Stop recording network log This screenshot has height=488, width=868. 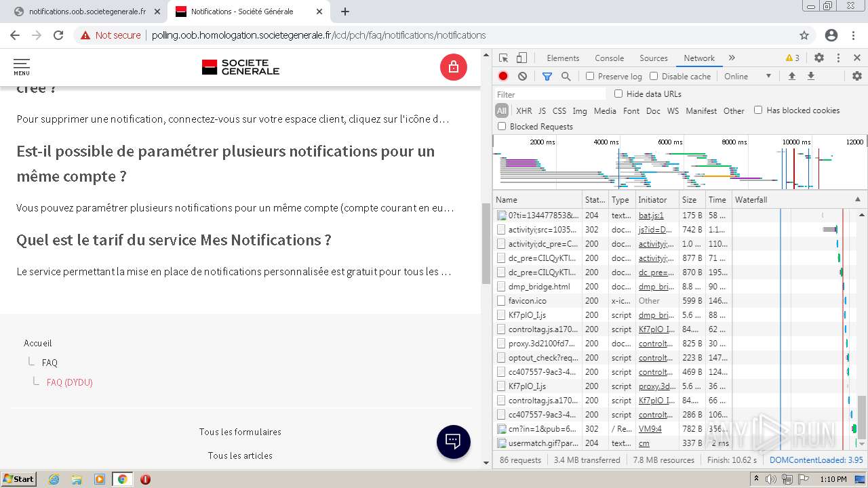(503, 76)
